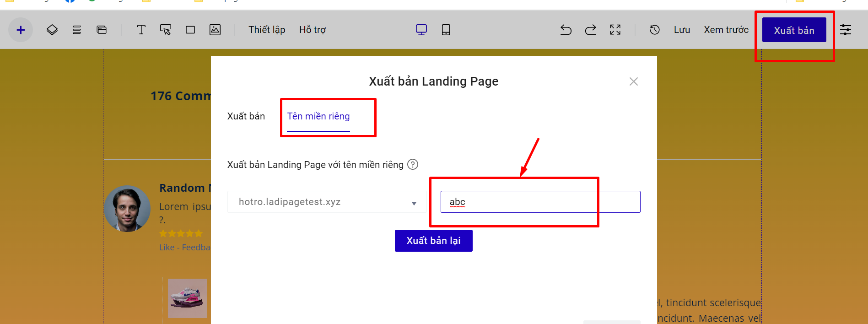This screenshot has height=324, width=868.
Task: Click the undo arrow icon
Action: coord(566,30)
